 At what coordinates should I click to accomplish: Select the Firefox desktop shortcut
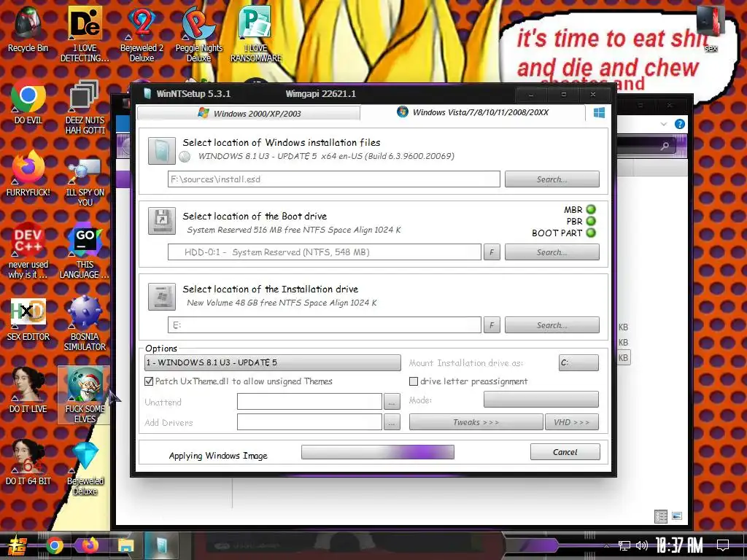[28, 174]
